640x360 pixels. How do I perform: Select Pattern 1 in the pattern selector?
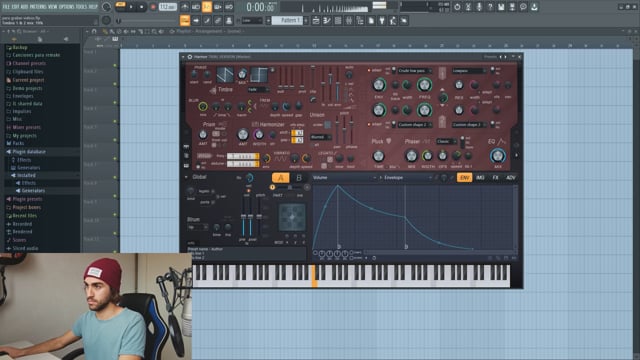[x=288, y=20]
